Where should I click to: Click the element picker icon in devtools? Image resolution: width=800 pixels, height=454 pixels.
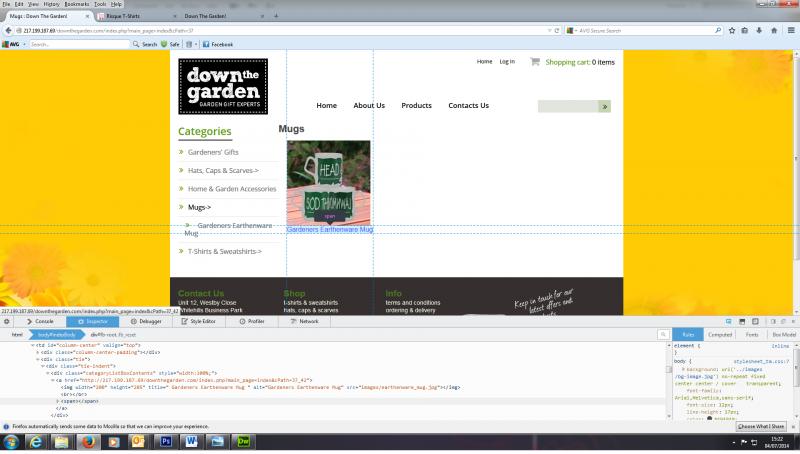[x=729, y=321]
